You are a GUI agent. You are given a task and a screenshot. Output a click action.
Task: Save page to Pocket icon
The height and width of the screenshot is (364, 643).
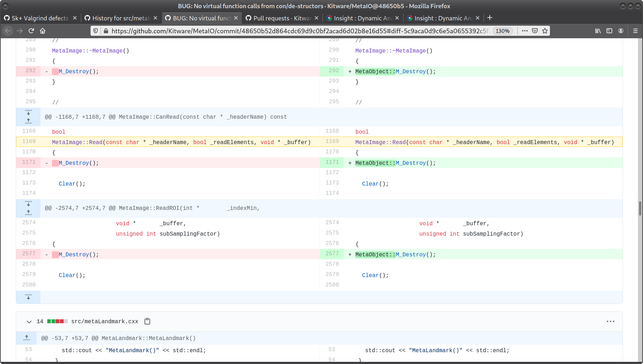coord(535,31)
